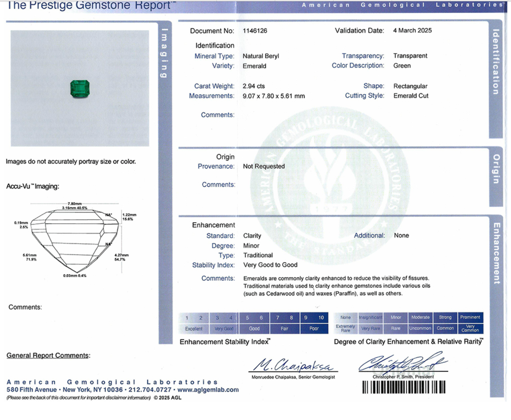Image resolution: width=511 pixels, height=420 pixels.
Task: Click the Provenance value "Not Requested"
Action: (x=264, y=166)
